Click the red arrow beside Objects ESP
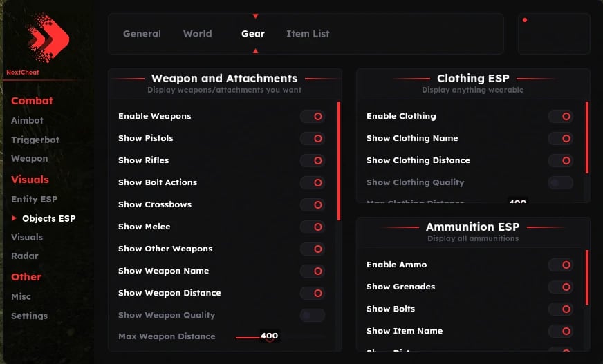603x364 pixels. tap(15, 218)
